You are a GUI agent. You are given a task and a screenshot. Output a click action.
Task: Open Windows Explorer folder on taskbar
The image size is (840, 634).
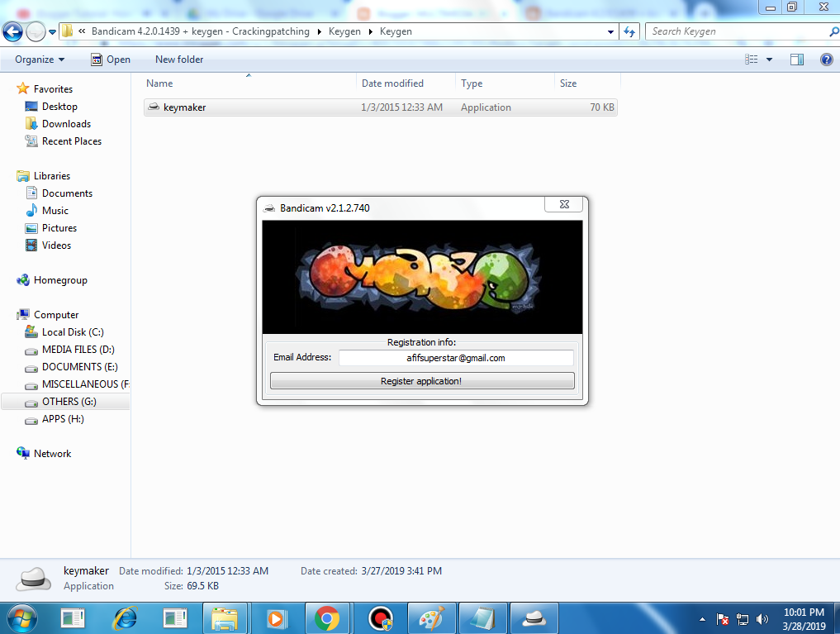(225, 619)
